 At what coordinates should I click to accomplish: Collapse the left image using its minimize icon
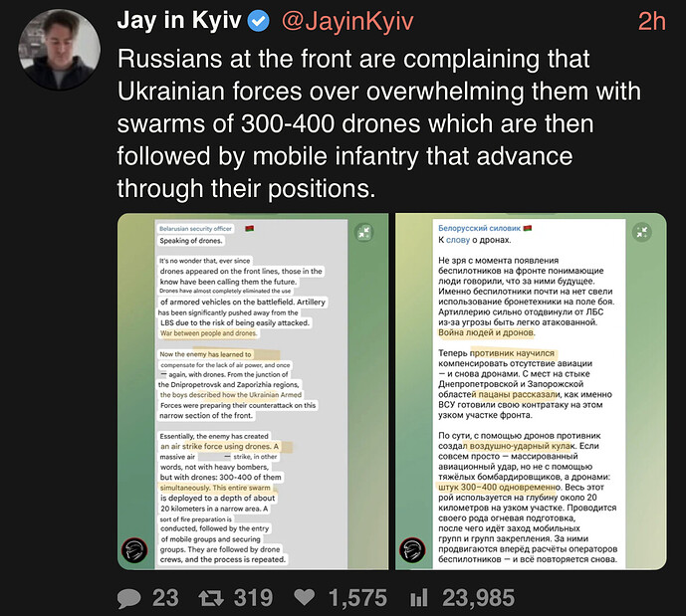(364, 232)
